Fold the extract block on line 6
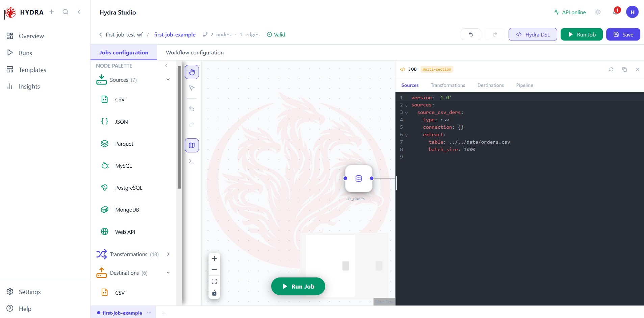This screenshot has width=644, height=318. point(406,135)
